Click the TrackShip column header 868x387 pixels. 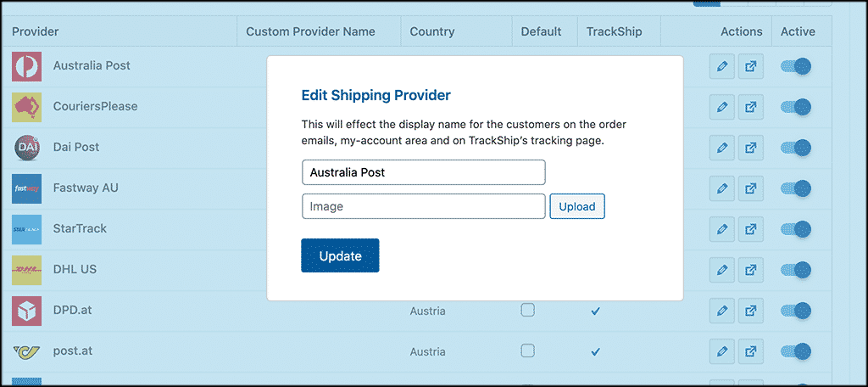(615, 31)
